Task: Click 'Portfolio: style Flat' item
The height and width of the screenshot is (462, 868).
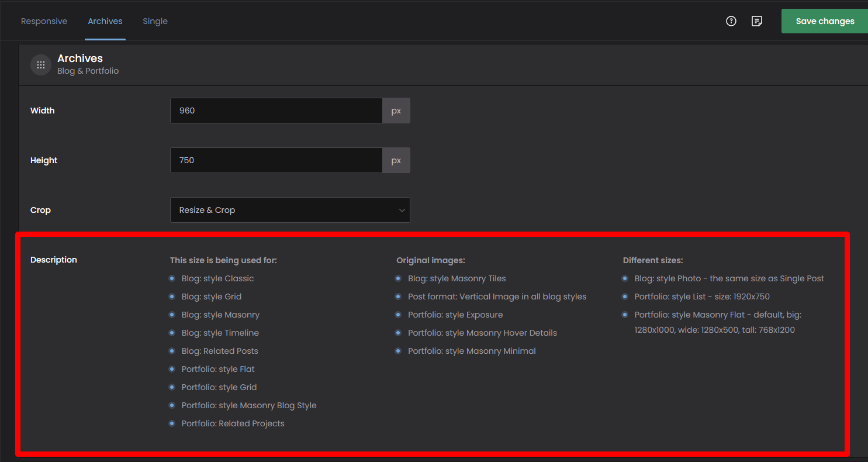Action: pos(218,369)
